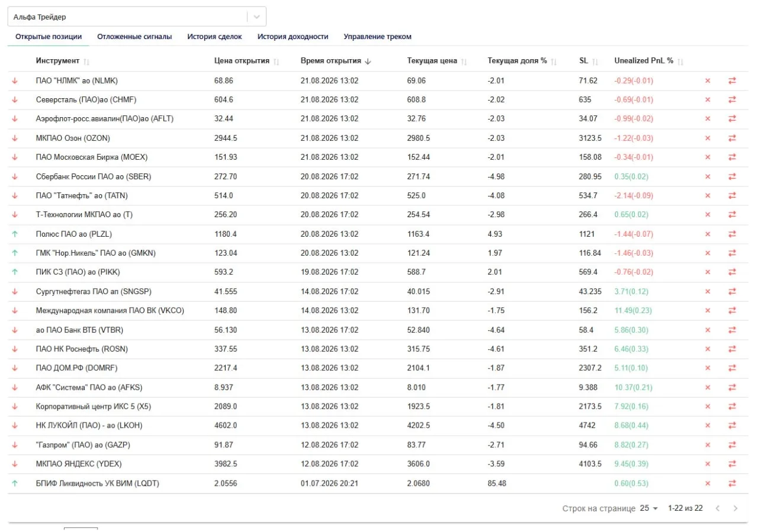Click the red cross in the PIKK row
Screen dimensions: 758x532
point(707,272)
